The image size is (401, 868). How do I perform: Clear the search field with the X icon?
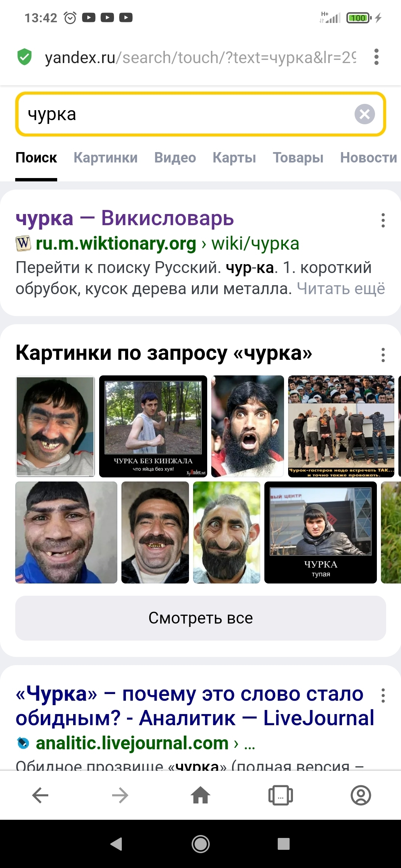[365, 114]
